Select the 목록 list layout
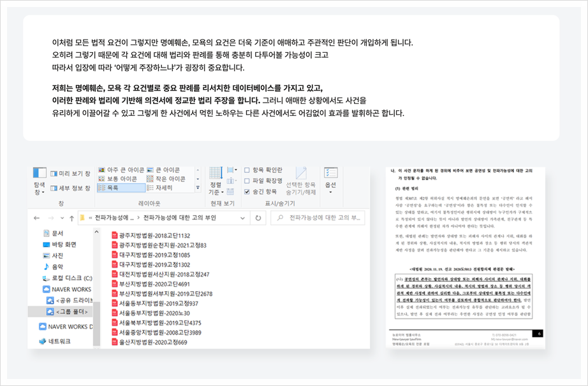 (121, 188)
